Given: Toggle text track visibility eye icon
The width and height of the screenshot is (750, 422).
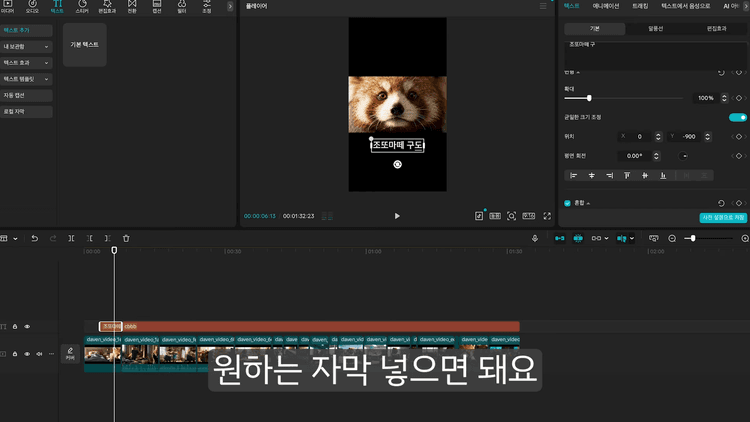Looking at the screenshot, I should (x=27, y=326).
